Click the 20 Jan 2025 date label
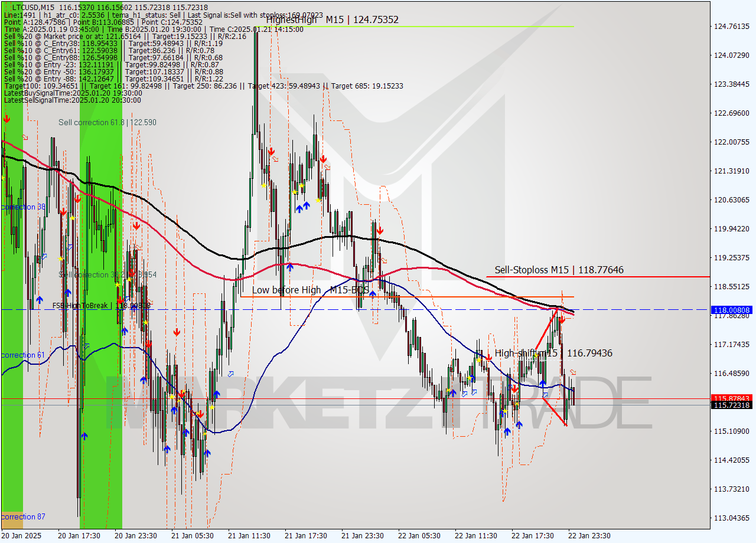 [x=22, y=535]
